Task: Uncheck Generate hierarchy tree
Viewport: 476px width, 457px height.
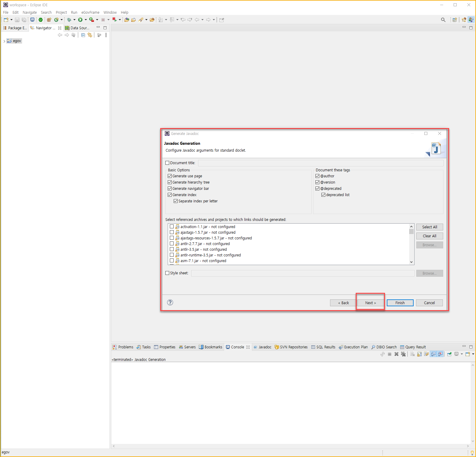Action: (170, 182)
